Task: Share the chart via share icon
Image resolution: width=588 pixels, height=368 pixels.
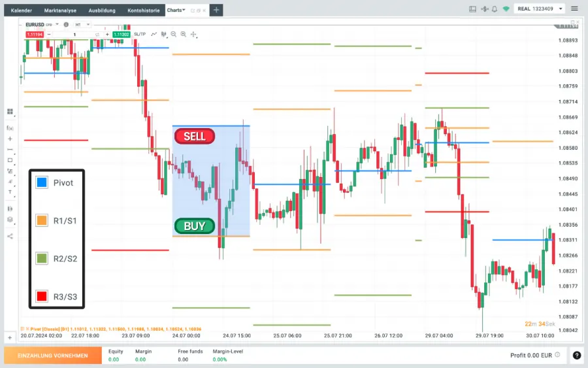Action: tap(10, 237)
